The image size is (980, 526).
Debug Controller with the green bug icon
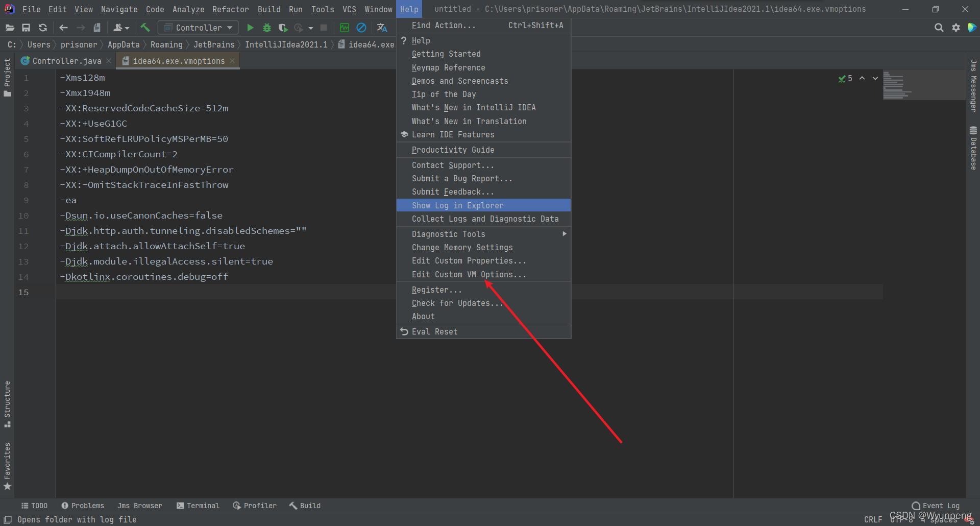266,28
